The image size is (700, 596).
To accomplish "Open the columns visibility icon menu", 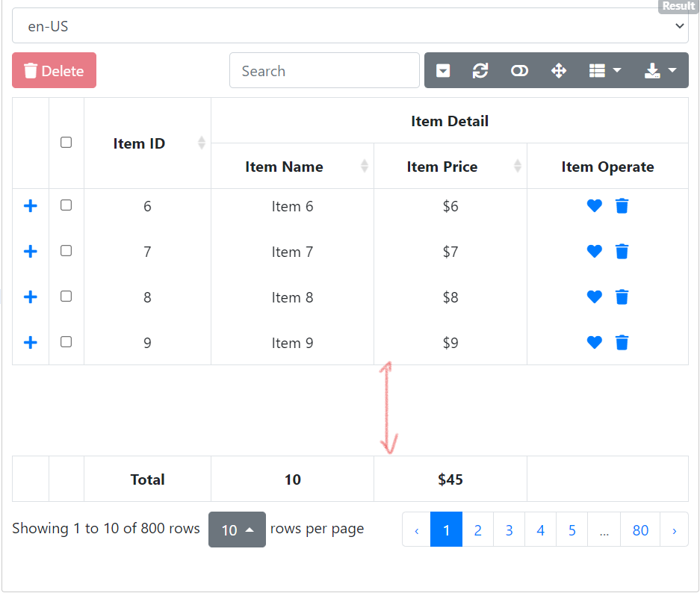I will coord(605,70).
